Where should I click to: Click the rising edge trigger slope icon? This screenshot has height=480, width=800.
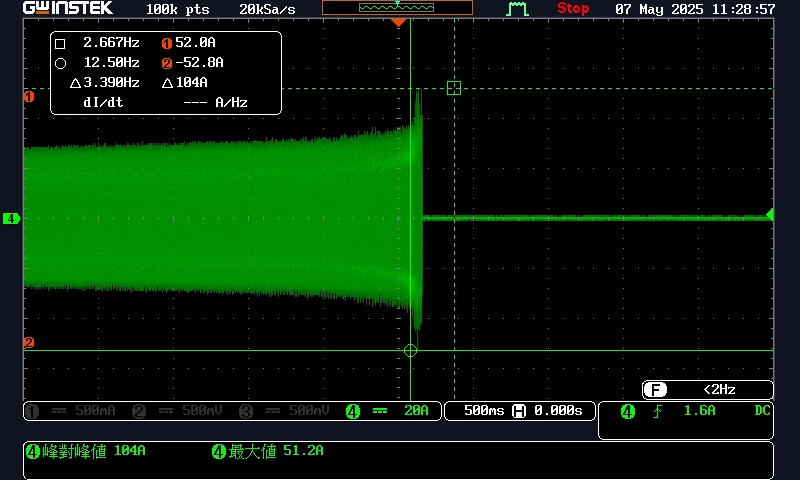tap(657, 411)
